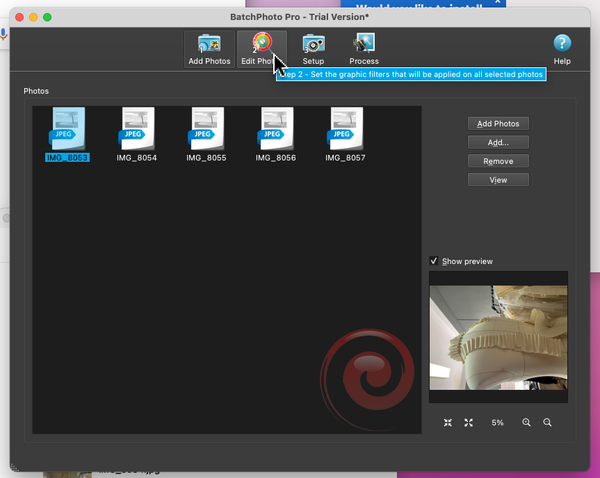This screenshot has height=478, width=600.
Task: Zoom in on the preview image
Action: 526,423
